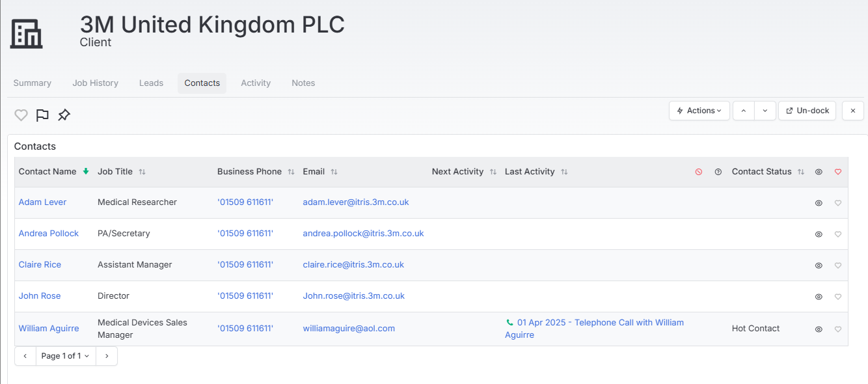
Task: Sort contacts by Contact Status
Action: 801,172
